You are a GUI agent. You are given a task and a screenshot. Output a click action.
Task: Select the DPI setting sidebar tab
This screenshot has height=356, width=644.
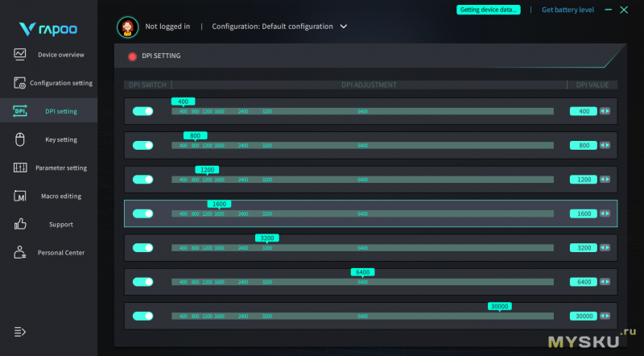coord(49,111)
